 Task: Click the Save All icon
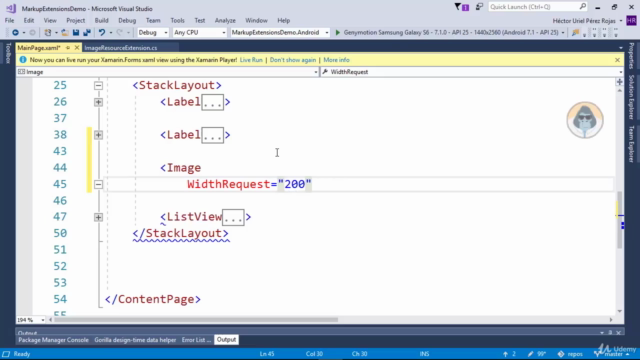[x=87, y=33]
